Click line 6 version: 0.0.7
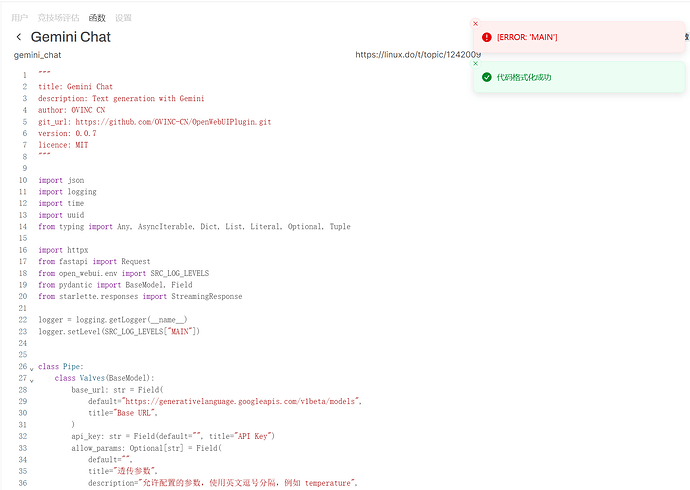Viewport: 690px width, 490px height. point(67,133)
